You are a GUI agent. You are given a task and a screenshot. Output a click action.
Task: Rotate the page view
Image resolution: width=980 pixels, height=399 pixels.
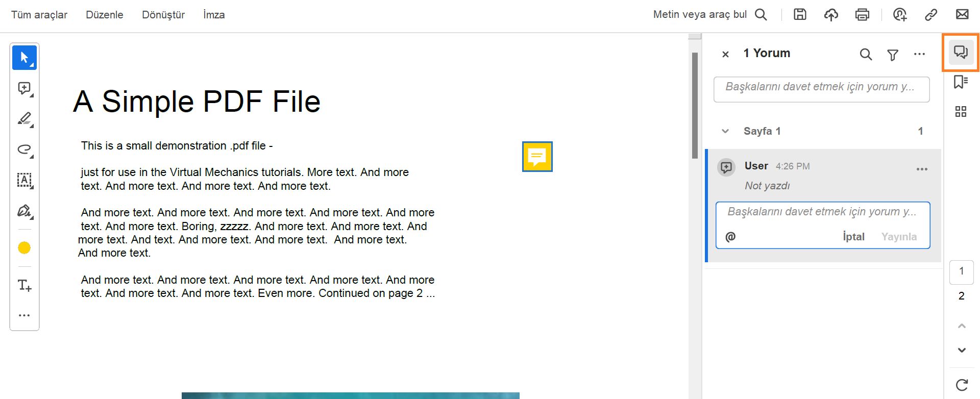[962, 385]
